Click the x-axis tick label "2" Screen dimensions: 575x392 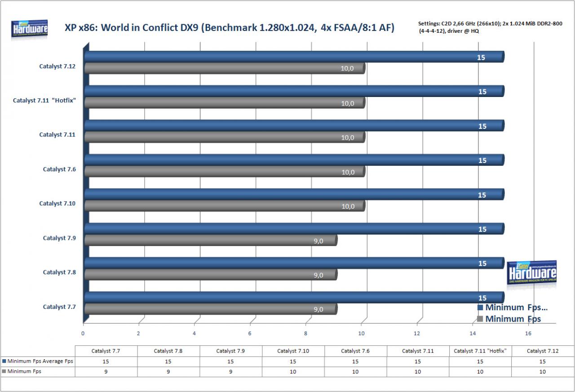tap(138, 334)
